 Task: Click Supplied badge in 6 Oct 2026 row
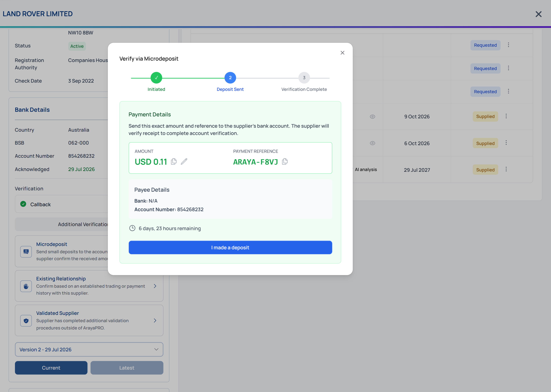[485, 143]
